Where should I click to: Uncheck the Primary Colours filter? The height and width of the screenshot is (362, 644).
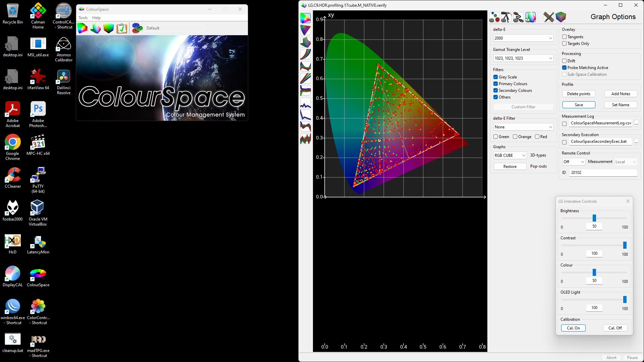tap(495, 84)
